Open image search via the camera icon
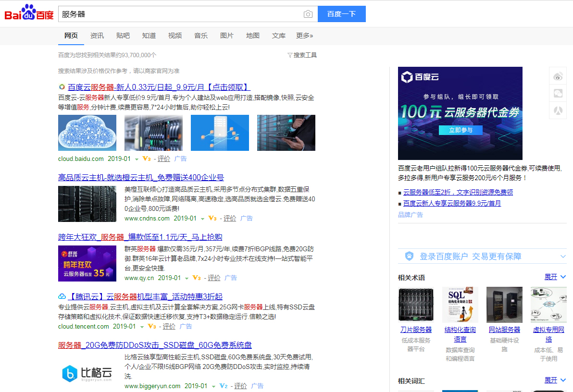This screenshot has height=392, width=573. (308, 14)
